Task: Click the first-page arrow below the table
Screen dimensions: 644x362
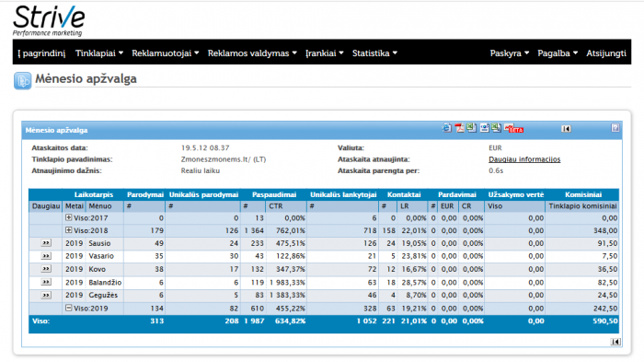Action: click(615, 342)
